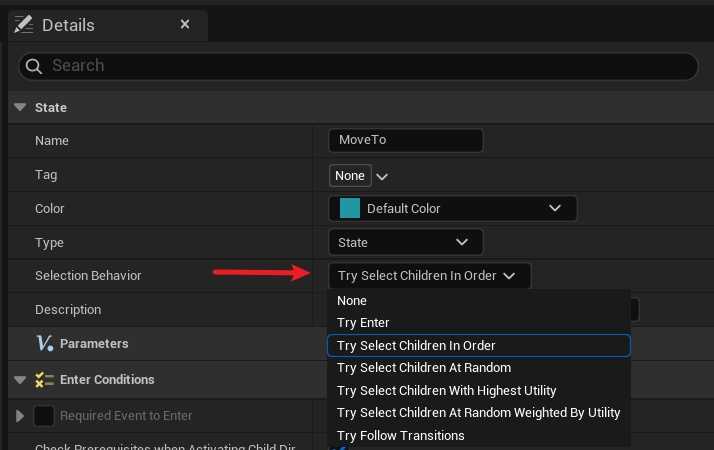714x450 pixels.
Task: Select Try Follow Transitions option
Action: pyautogui.click(x=400, y=435)
